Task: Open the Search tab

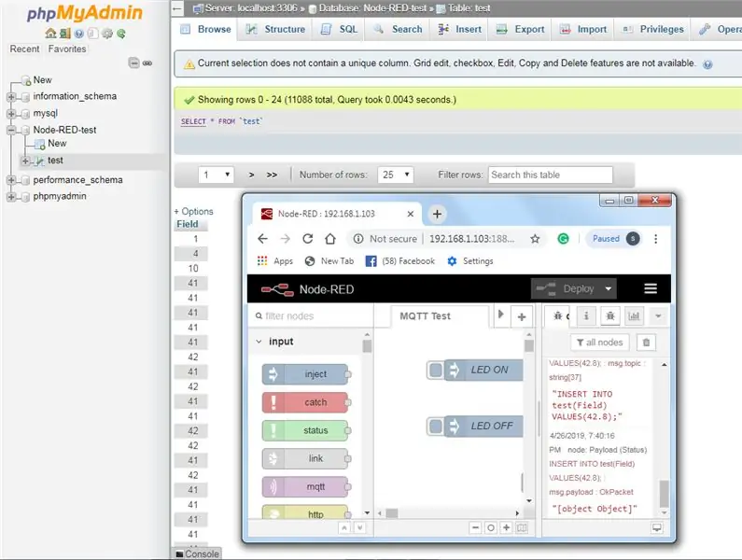Action: (398, 29)
